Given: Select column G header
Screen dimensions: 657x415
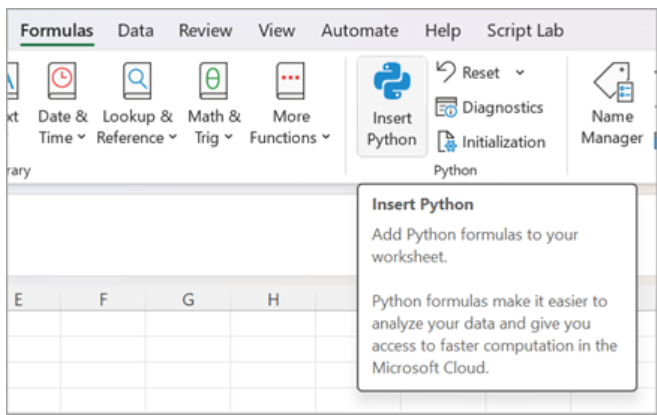Looking at the screenshot, I should 188,300.
